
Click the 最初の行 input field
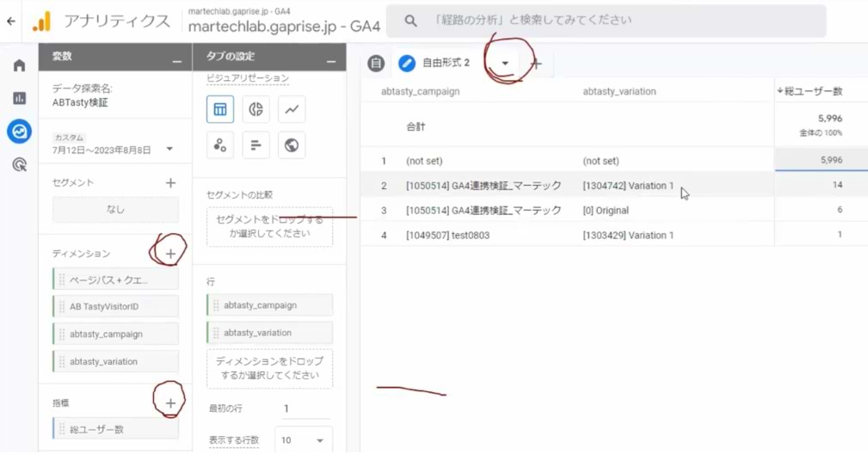coord(305,408)
